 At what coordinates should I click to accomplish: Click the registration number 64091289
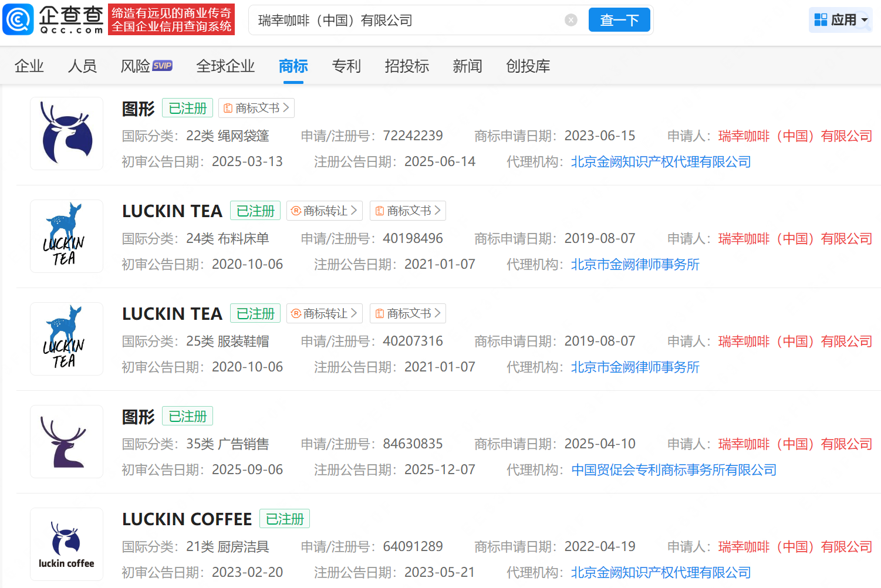413,547
